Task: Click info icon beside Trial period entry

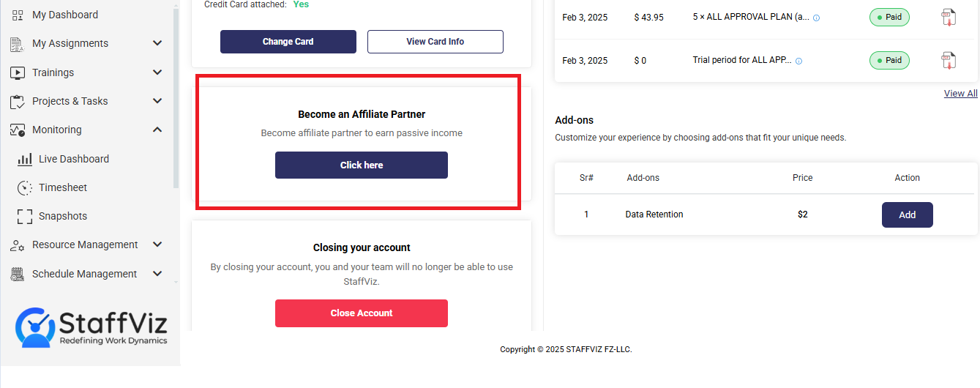Action: pyautogui.click(x=798, y=61)
